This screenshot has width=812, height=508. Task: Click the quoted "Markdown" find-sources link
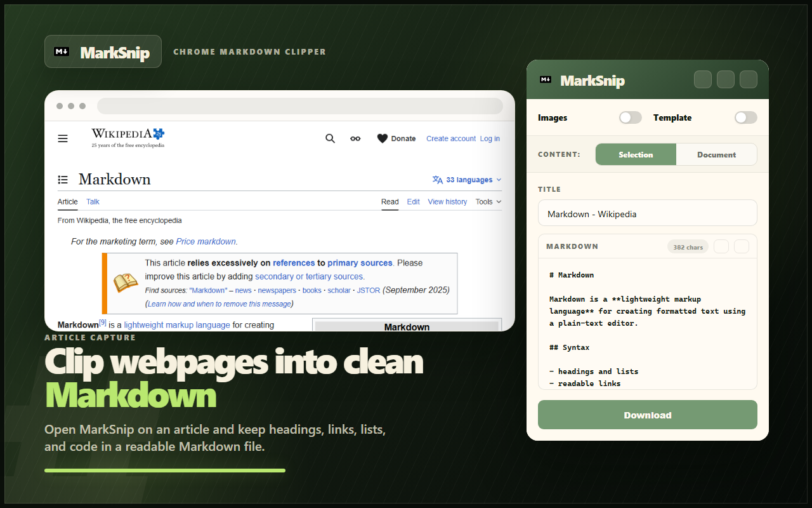[208, 290]
